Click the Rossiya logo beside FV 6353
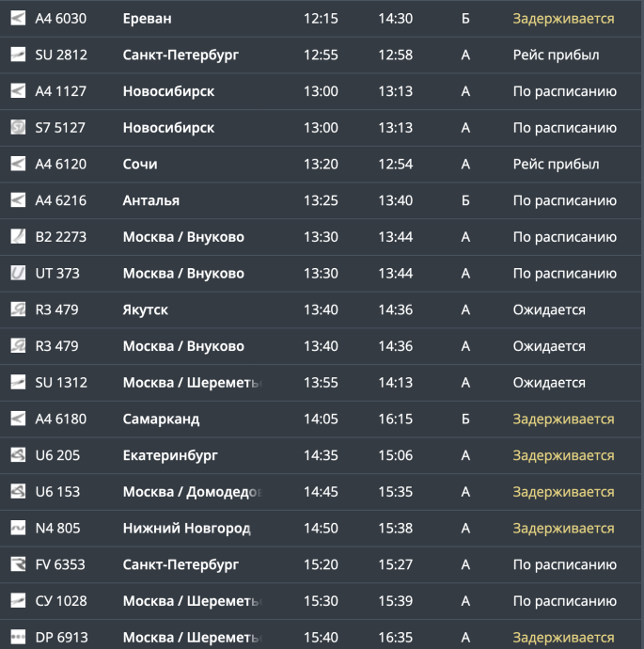The width and height of the screenshot is (644, 649). click(18, 564)
